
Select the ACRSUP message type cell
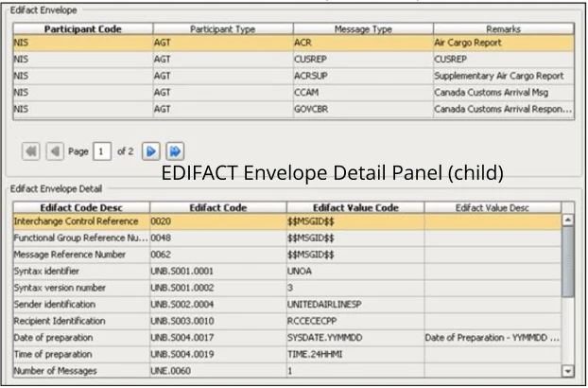363,76
